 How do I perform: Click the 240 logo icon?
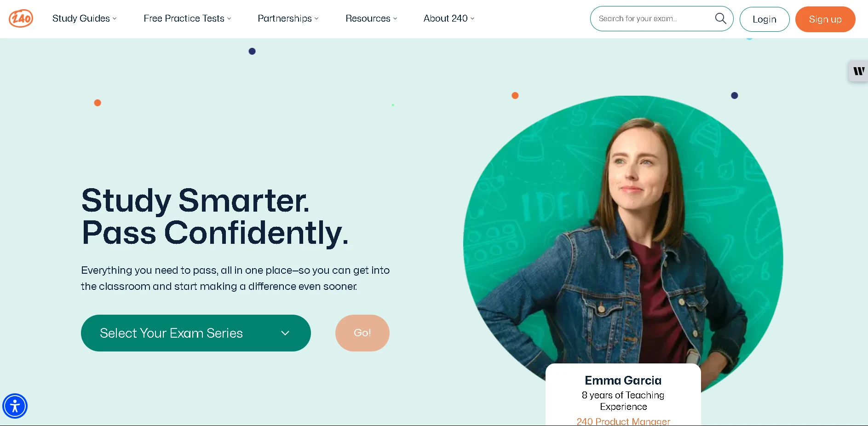point(21,18)
